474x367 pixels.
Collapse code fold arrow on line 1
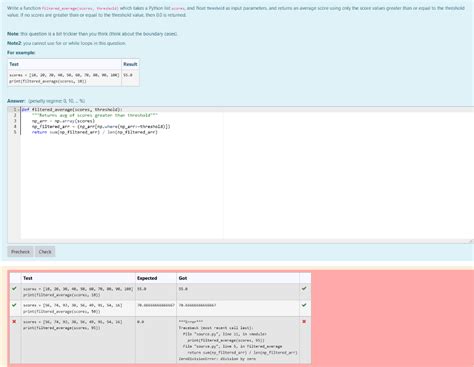coord(18,110)
